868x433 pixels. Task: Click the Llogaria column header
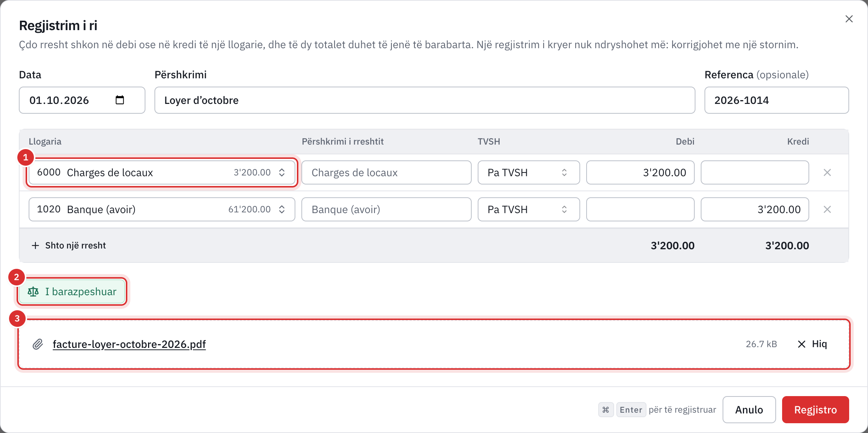coord(45,142)
